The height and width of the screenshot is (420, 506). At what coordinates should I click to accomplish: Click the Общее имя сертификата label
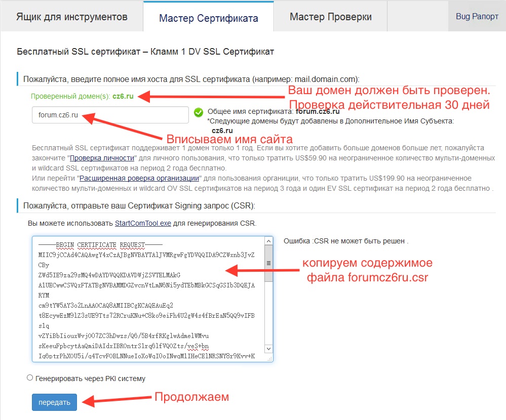(250, 112)
